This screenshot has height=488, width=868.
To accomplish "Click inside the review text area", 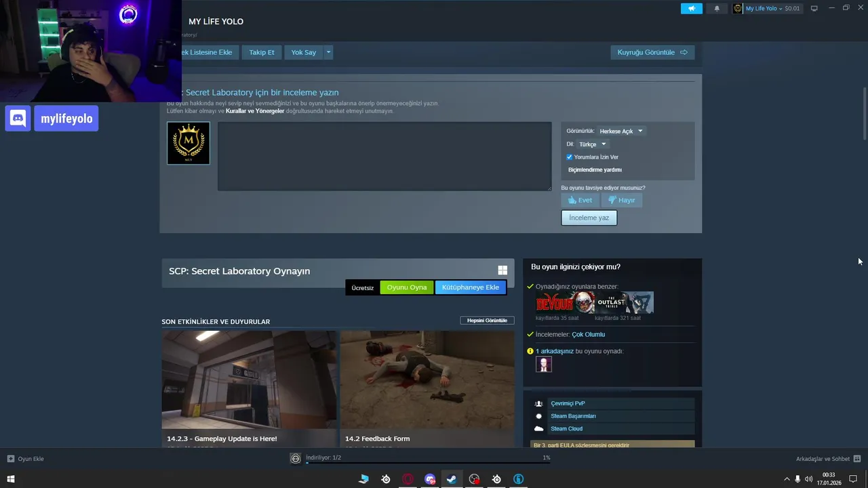I will 384,156.
